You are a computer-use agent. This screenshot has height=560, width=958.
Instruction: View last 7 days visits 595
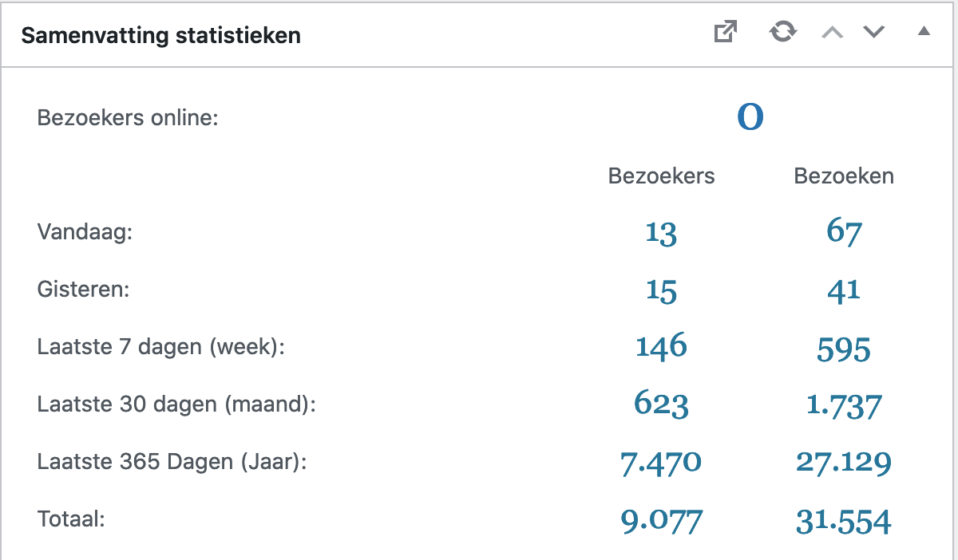(844, 349)
